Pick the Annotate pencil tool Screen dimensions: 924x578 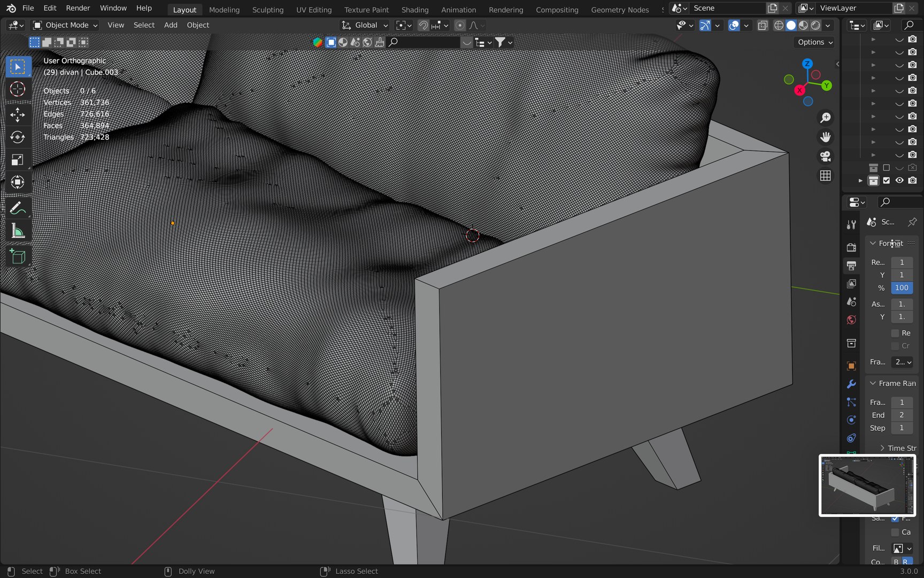[x=18, y=208]
